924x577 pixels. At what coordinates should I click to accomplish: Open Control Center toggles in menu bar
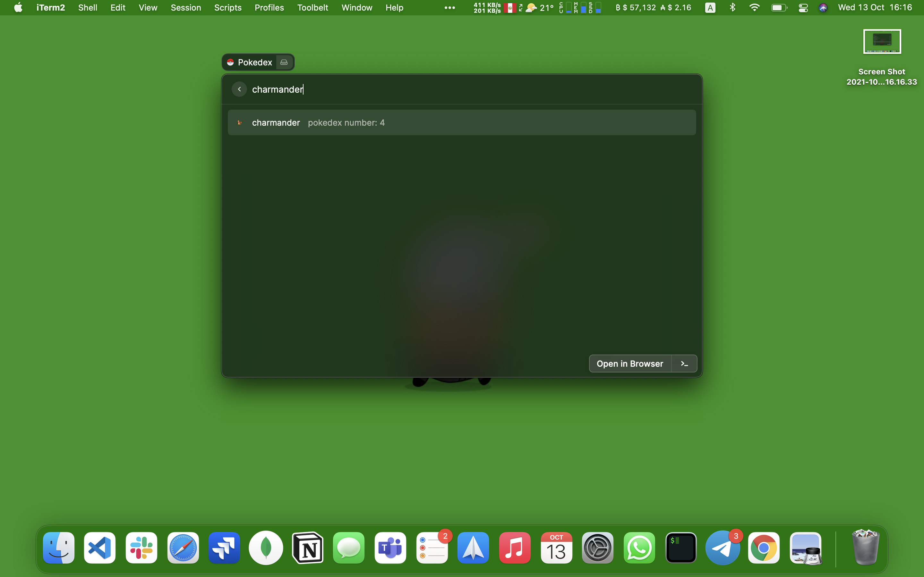pyautogui.click(x=803, y=8)
